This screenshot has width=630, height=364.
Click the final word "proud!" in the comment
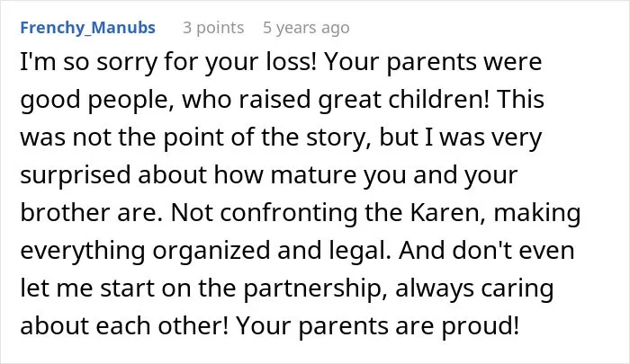[x=481, y=326]
